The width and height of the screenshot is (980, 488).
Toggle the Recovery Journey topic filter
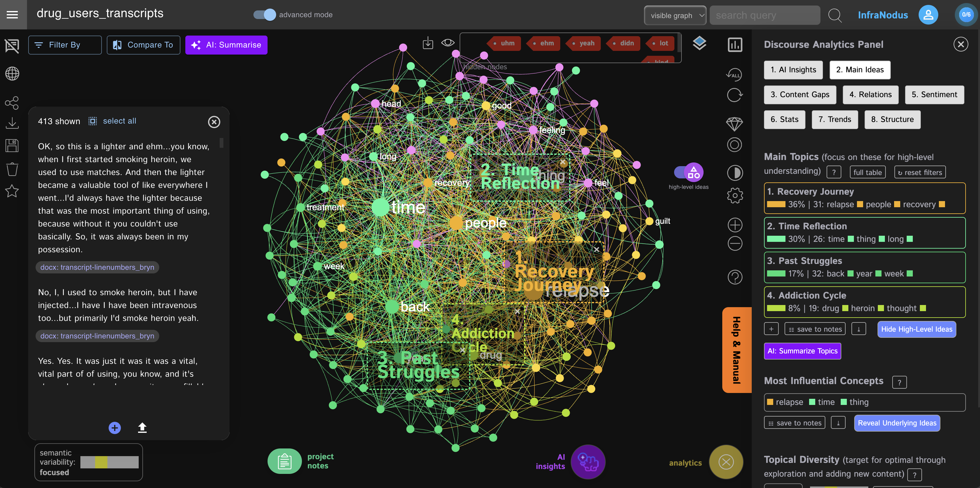[864, 198]
